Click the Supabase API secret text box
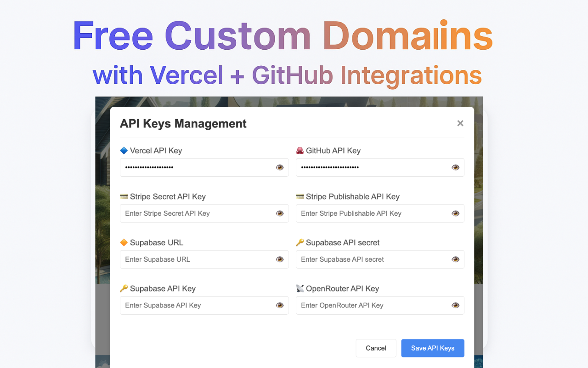This screenshot has height=368, width=588. click(x=372, y=259)
